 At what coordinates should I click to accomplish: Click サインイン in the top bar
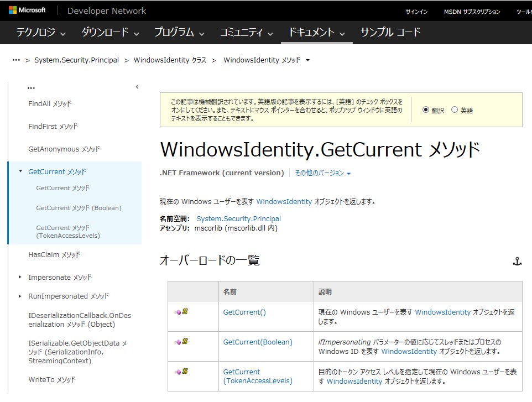point(416,12)
